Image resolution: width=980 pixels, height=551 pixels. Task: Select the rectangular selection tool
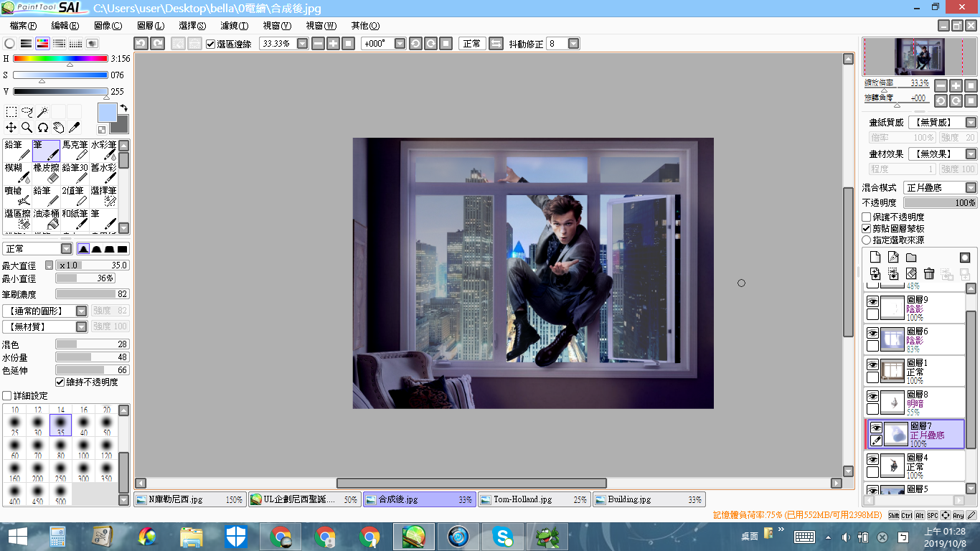(11, 112)
